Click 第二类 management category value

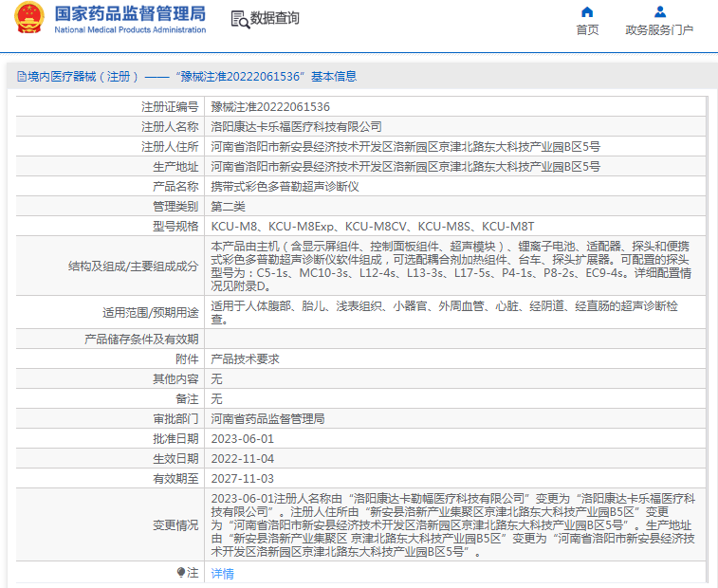pos(228,207)
